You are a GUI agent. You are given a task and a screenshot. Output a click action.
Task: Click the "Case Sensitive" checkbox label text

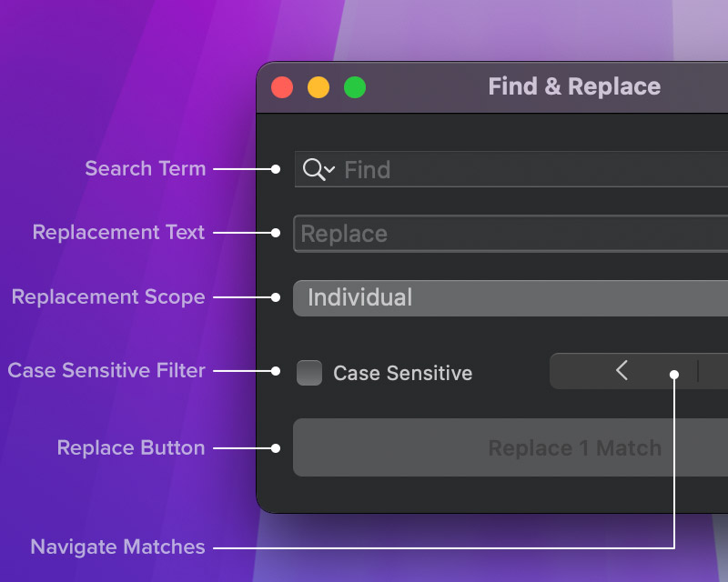[402, 373]
